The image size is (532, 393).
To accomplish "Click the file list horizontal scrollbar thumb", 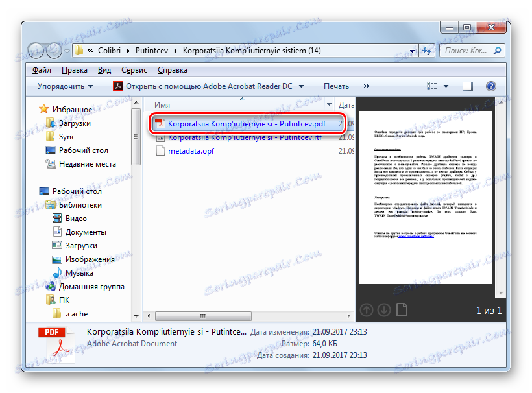I will 203,316.
